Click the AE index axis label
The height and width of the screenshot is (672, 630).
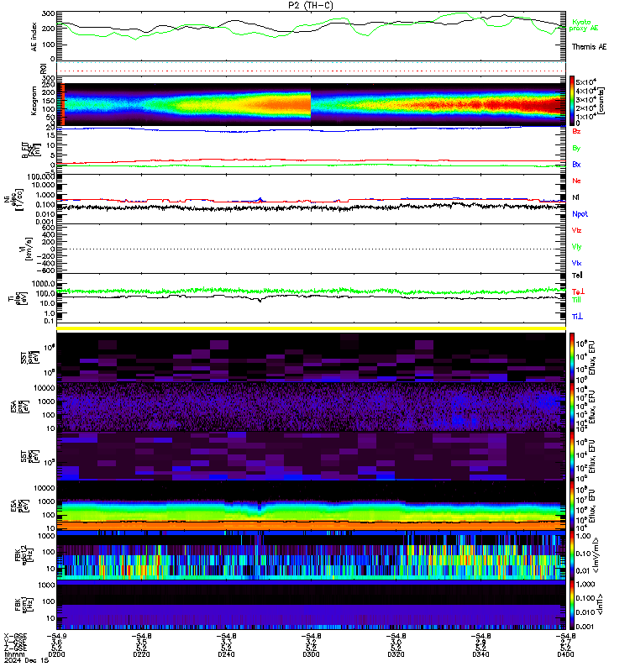point(34,37)
